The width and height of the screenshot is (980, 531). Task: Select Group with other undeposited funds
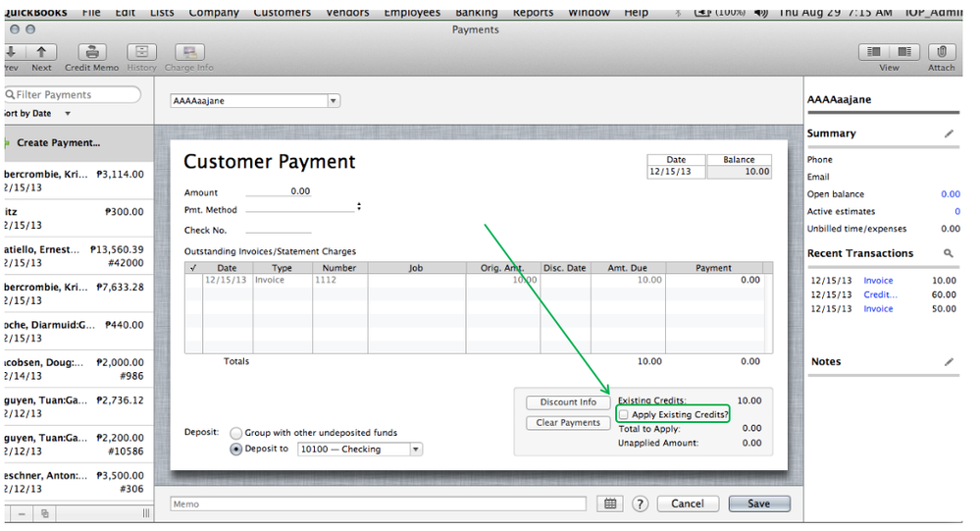click(x=235, y=433)
